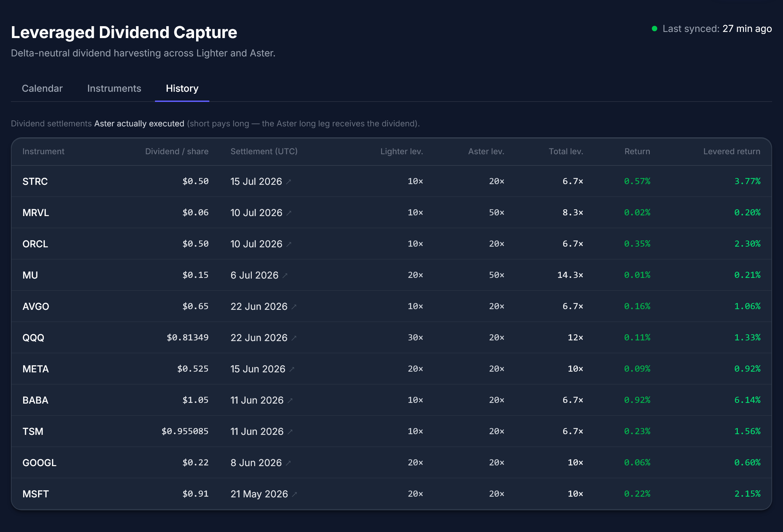This screenshot has width=783, height=532.
Task: Open external link icon for STRC settlement
Action: click(x=289, y=182)
